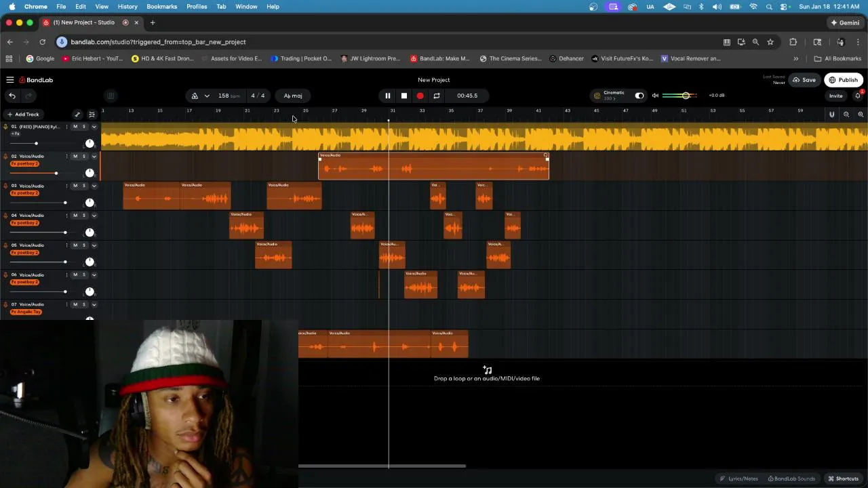This screenshot has width=868, height=488.
Task: Redo the last undone edit
Action: (x=28, y=96)
